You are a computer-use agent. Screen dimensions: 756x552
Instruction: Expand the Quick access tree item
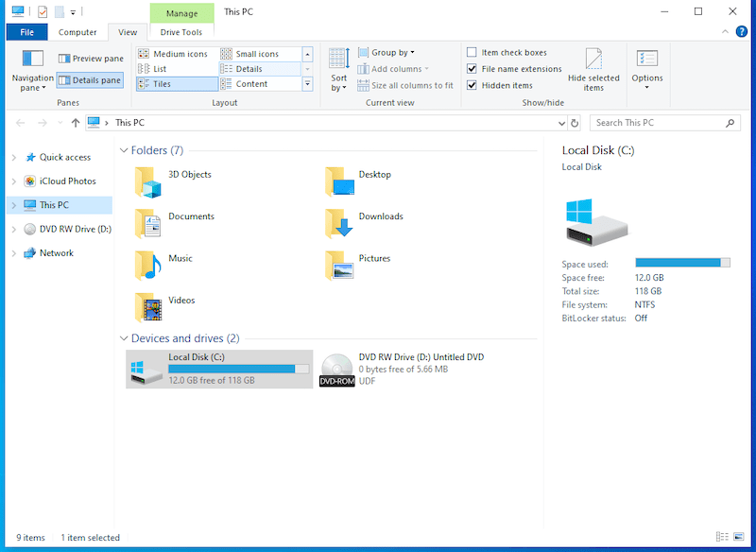pos(14,157)
